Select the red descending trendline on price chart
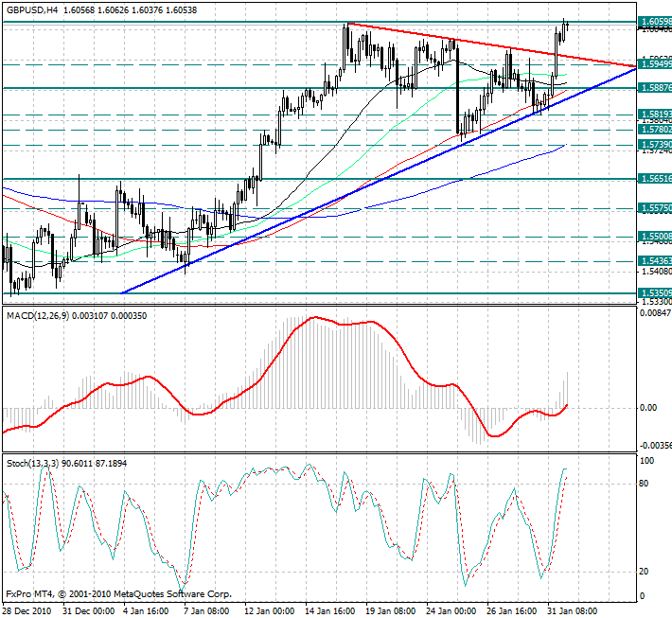Screen dimensions: 672x618 click(490, 45)
